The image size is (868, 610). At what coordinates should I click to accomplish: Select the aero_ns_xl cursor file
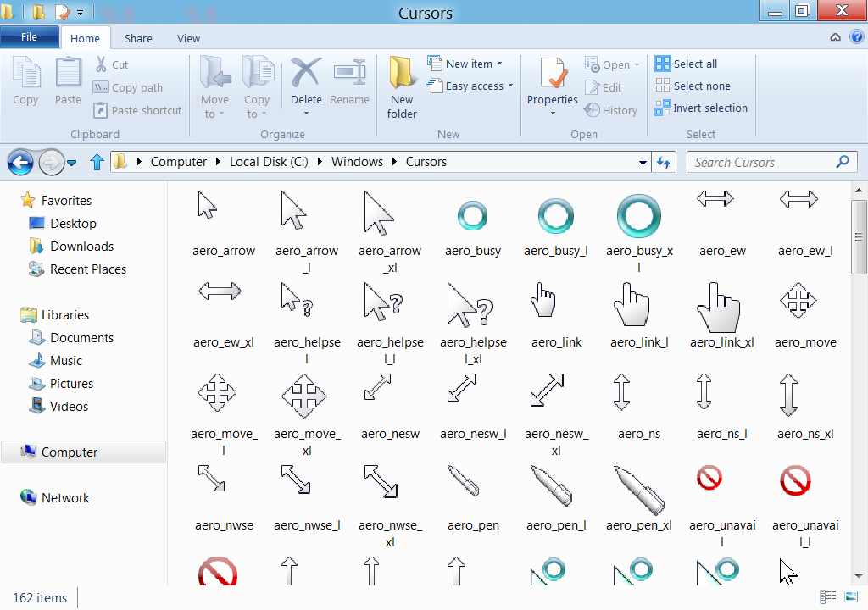805,407
